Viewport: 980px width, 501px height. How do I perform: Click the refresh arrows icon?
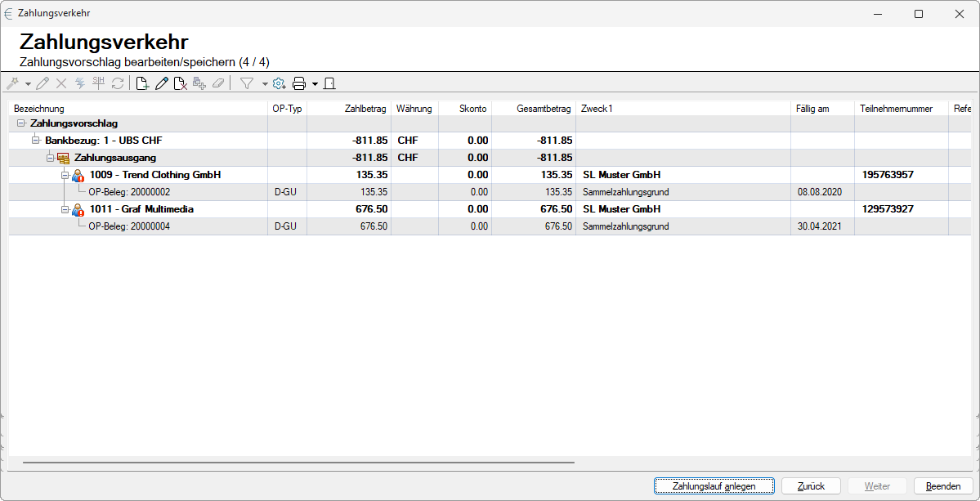[x=118, y=83]
